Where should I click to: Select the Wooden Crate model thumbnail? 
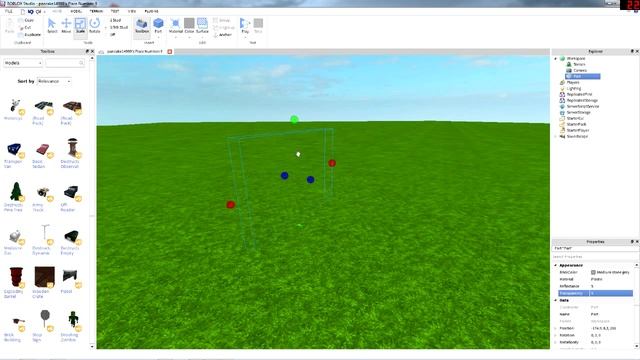tap(44, 278)
